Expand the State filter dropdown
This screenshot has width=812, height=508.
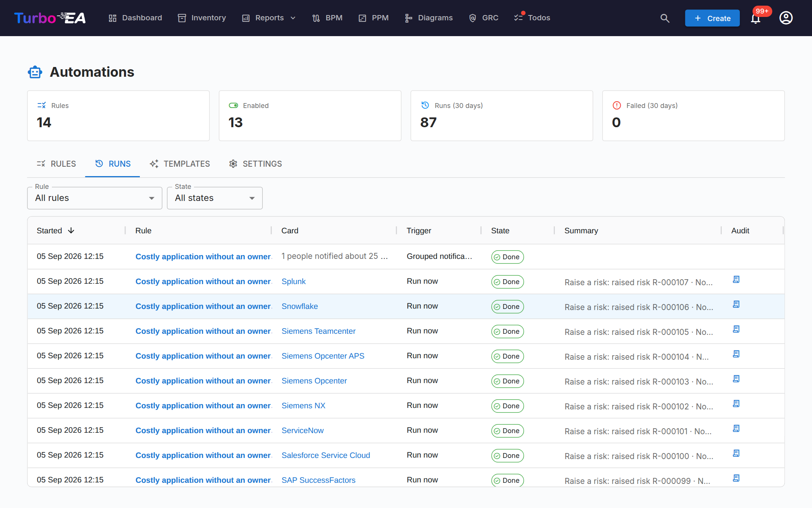215,198
